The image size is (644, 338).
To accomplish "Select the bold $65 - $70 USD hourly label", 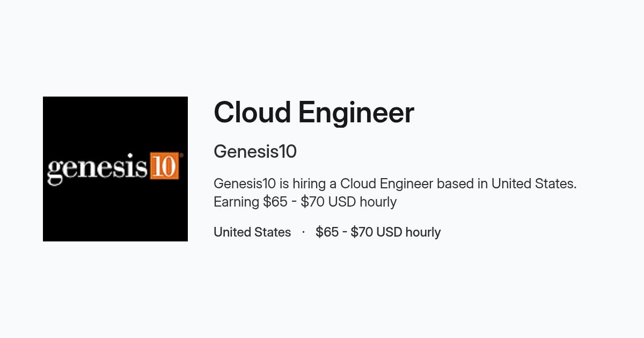I will click(378, 232).
